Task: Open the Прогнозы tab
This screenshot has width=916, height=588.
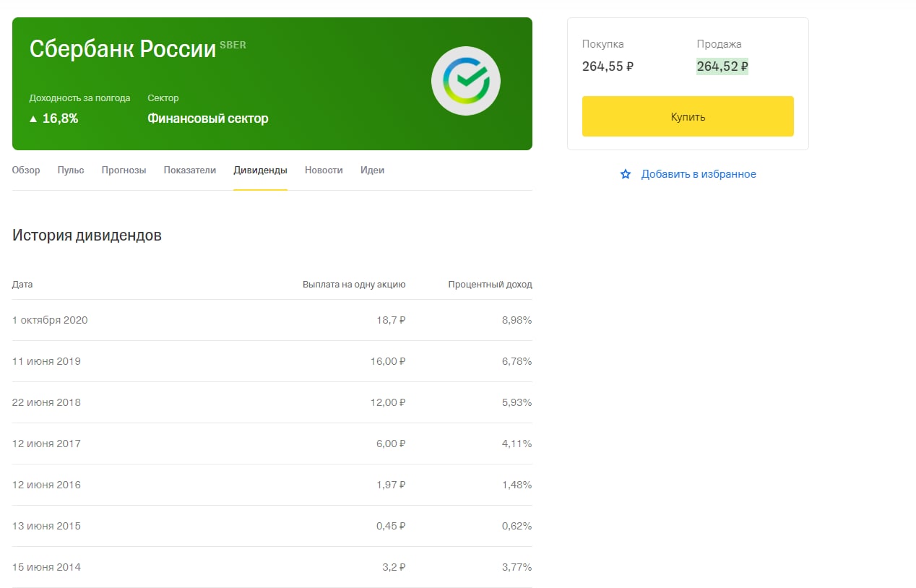Action: tap(124, 170)
